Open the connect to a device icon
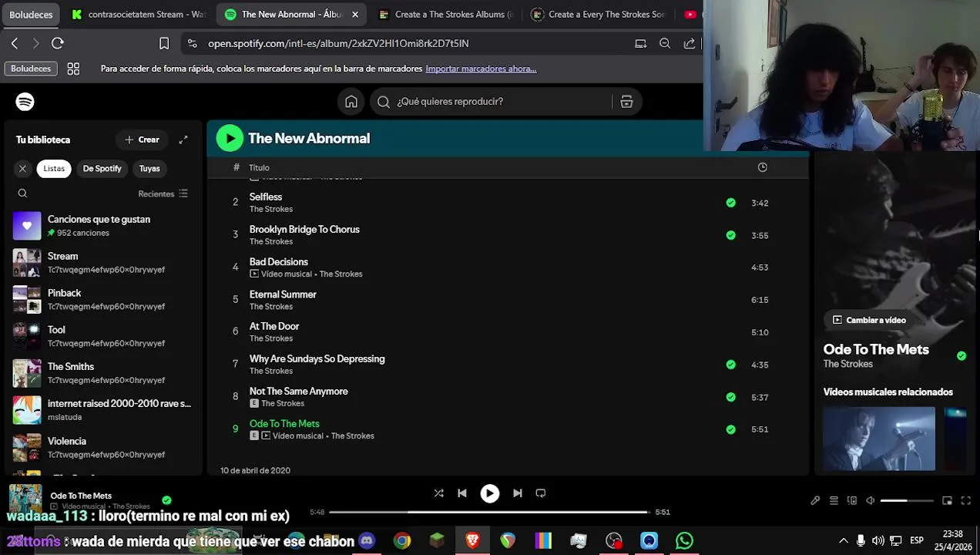980x555 pixels. pos(852,501)
